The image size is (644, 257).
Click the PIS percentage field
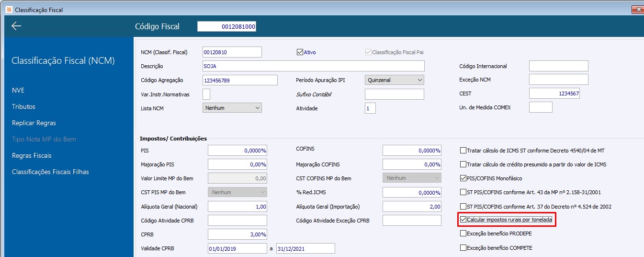click(x=237, y=150)
